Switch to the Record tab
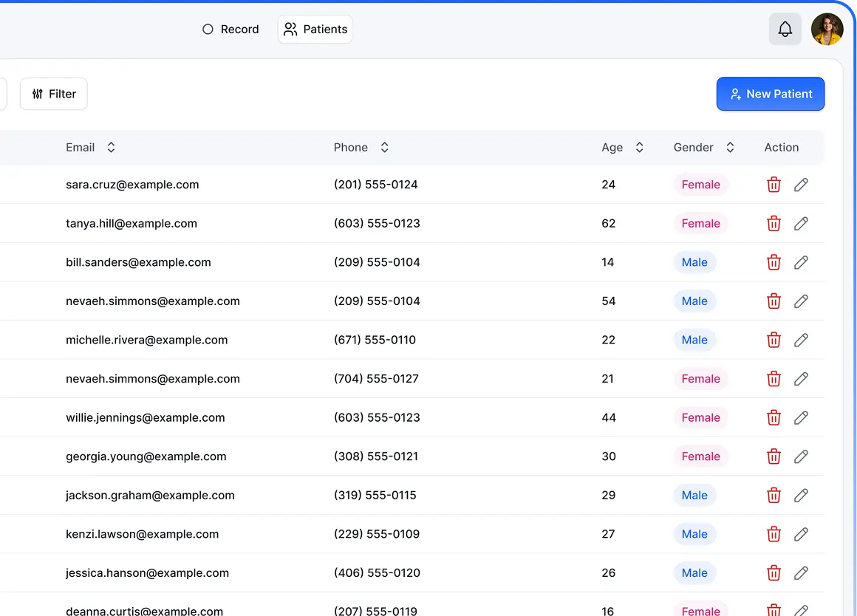This screenshot has height=616, width=857. (231, 30)
